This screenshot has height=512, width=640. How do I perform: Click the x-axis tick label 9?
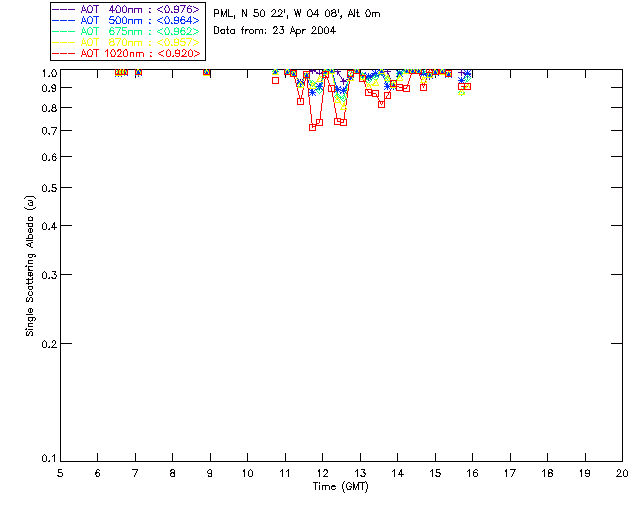[210, 473]
